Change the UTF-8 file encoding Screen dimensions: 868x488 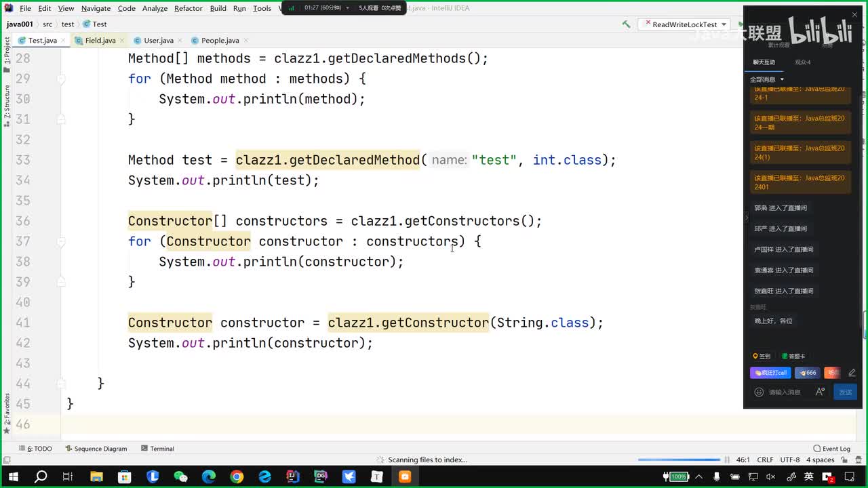click(790, 460)
